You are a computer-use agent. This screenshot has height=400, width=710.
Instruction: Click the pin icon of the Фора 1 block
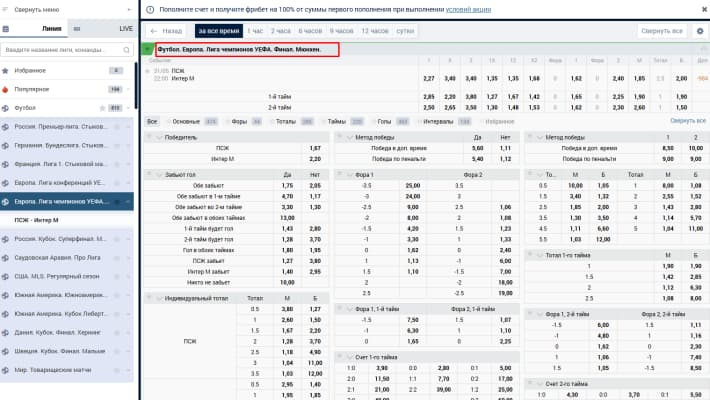click(339, 174)
